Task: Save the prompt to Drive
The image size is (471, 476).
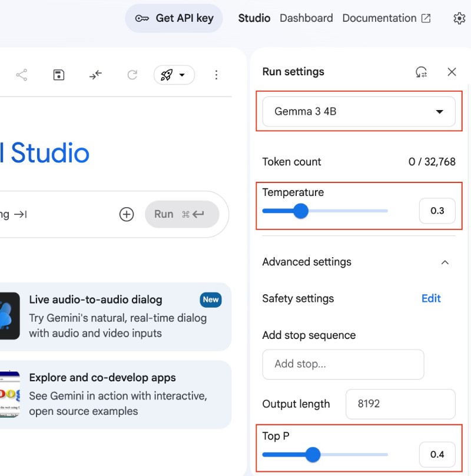Action: [x=58, y=75]
